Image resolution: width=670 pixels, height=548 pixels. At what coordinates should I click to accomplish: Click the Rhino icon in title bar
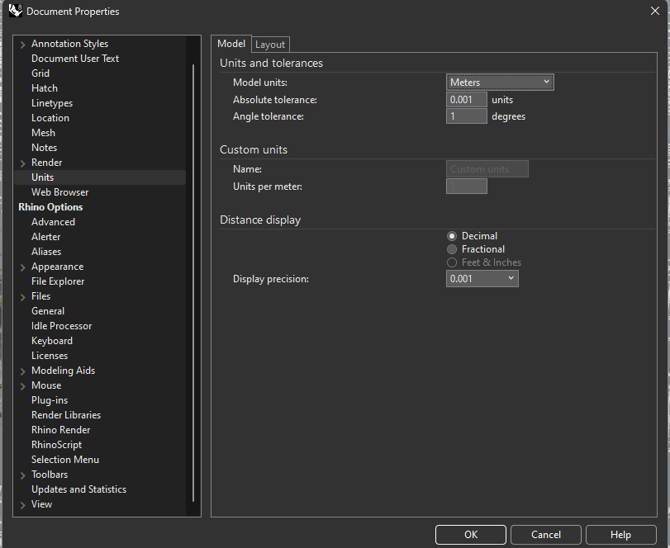point(15,11)
